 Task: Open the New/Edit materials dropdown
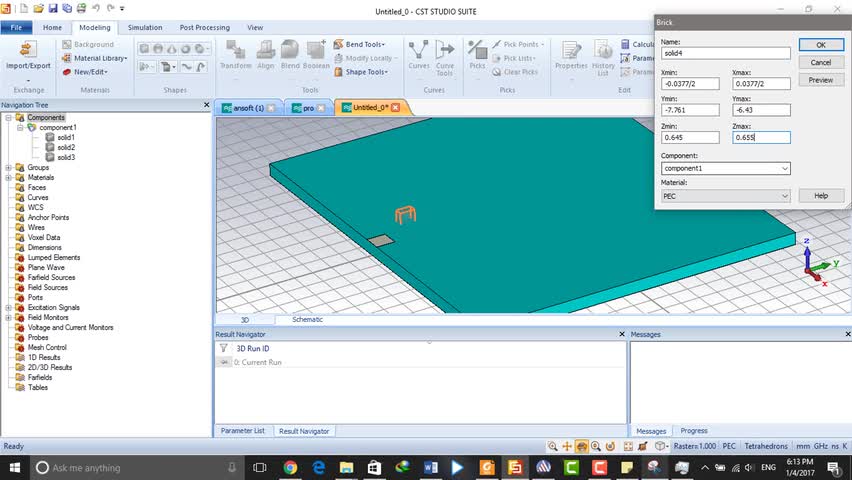click(85, 72)
